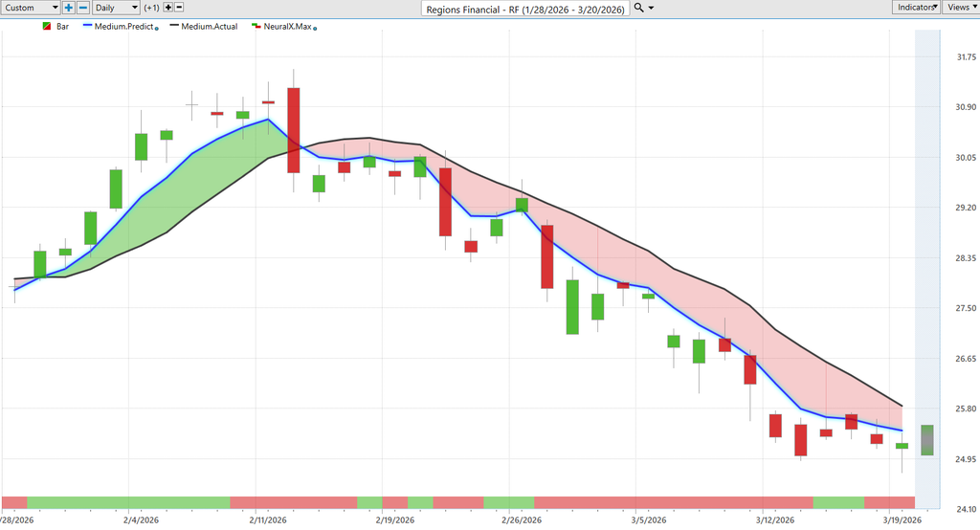Click the Bar legend label text

(64, 27)
